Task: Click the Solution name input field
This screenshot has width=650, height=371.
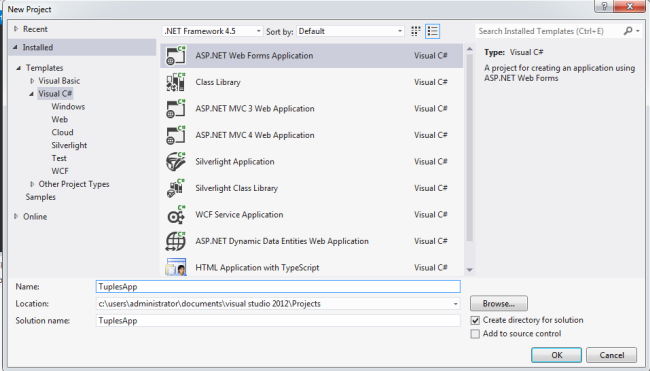Action: (x=278, y=320)
